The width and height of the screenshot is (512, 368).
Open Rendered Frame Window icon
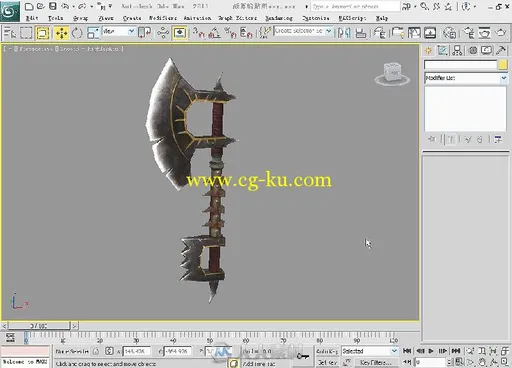click(x=484, y=33)
